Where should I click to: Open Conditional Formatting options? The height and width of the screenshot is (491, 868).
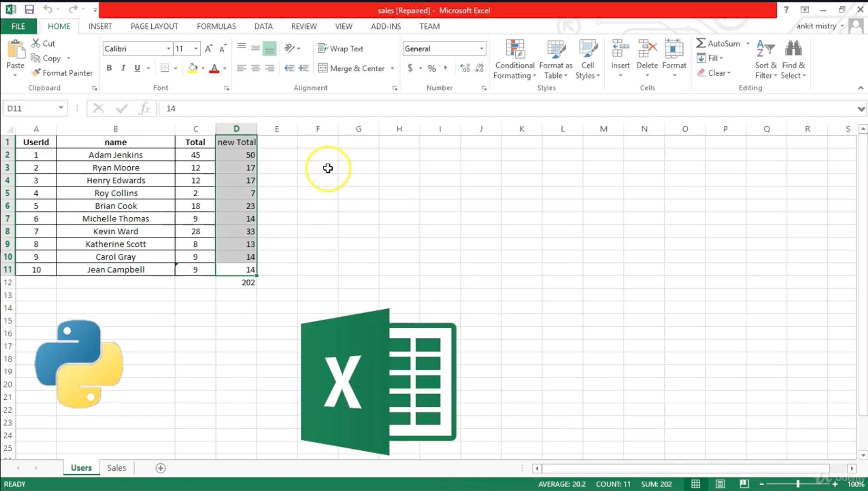(x=514, y=59)
